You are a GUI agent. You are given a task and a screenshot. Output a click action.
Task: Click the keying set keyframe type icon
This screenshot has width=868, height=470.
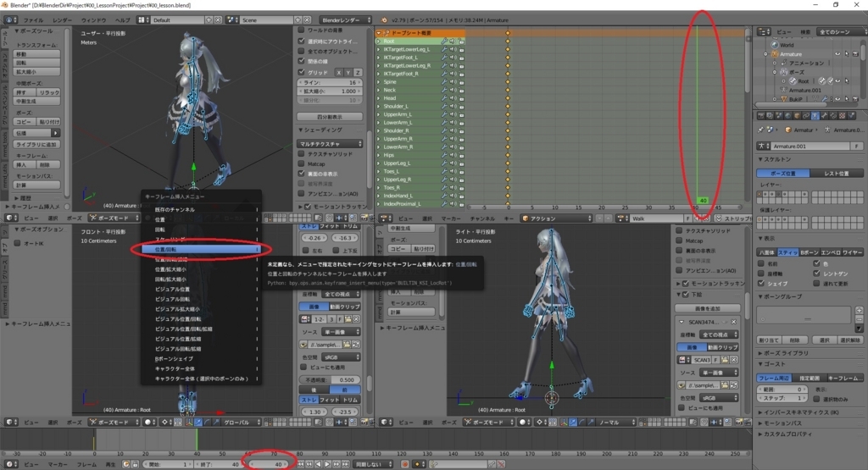pyautogui.click(x=419, y=464)
